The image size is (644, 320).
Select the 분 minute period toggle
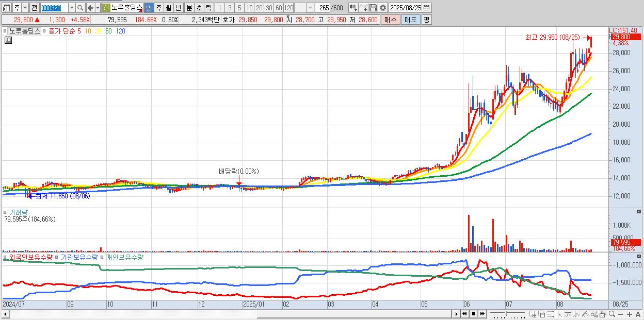point(189,8)
